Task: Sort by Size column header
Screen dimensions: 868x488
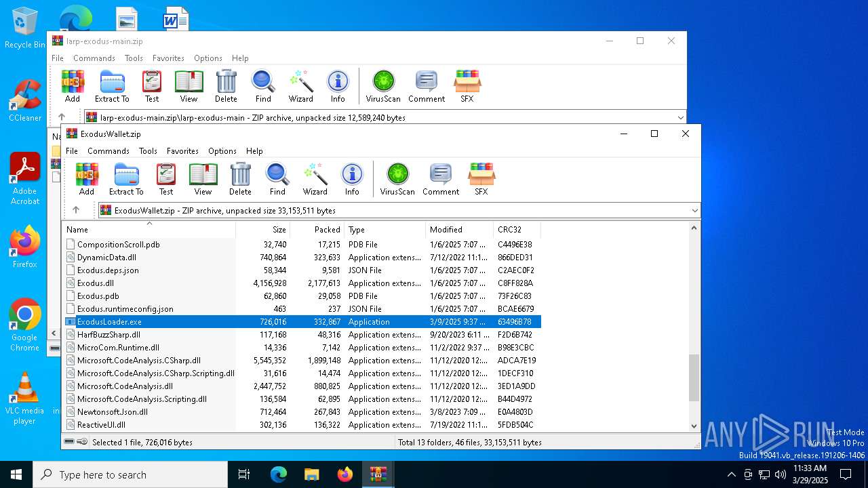Action: pos(262,229)
